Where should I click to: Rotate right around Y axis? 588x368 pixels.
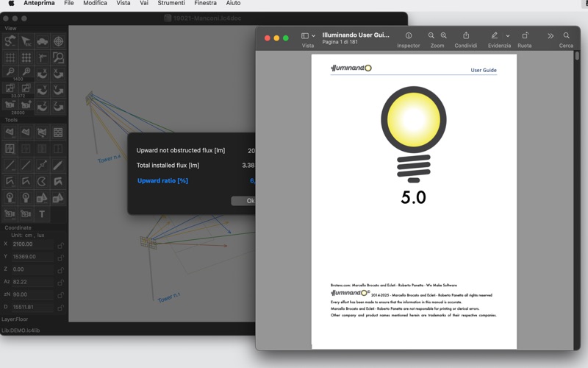click(x=58, y=90)
